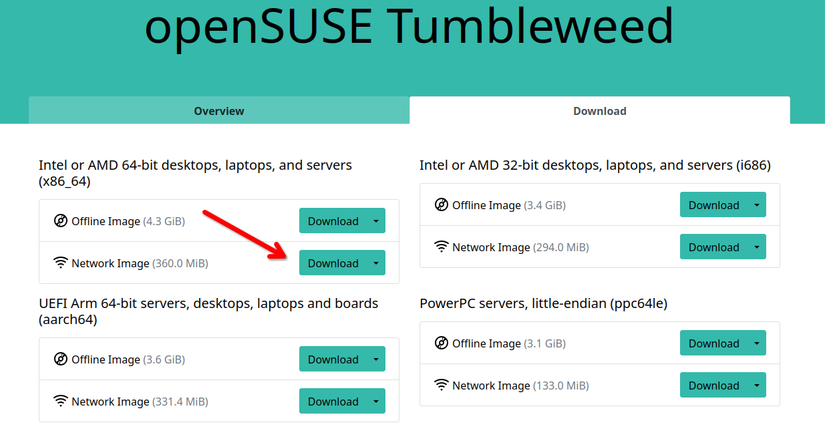Click the 'Network Image (133.0 MiB)' label
This screenshot has height=429, width=825.
pyautogui.click(x=521, y=386)
